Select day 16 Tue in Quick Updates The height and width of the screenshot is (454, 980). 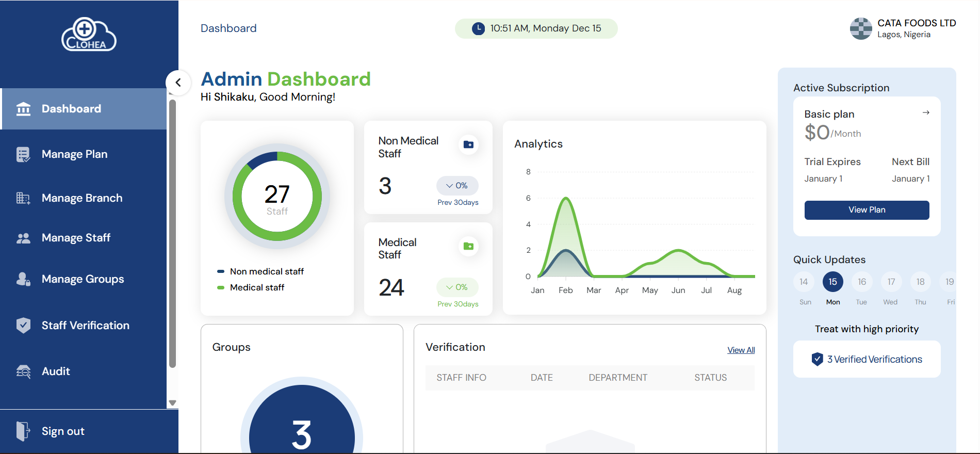862,282
